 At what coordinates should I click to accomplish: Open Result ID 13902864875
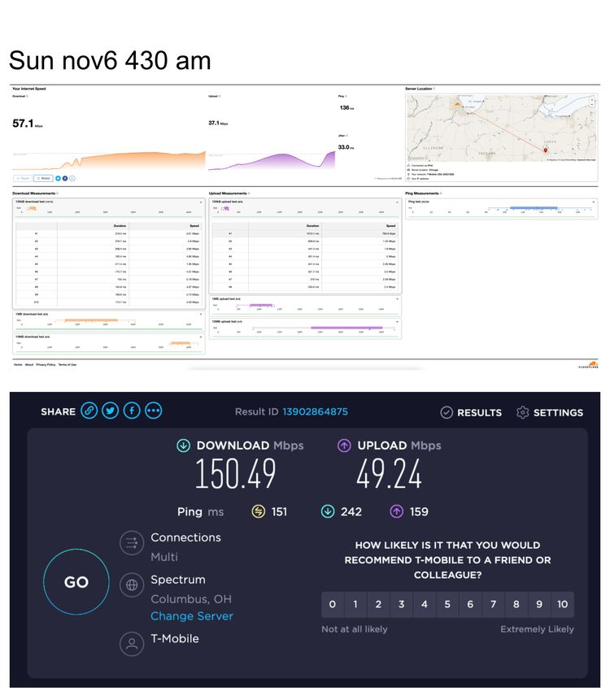[315, 411]
